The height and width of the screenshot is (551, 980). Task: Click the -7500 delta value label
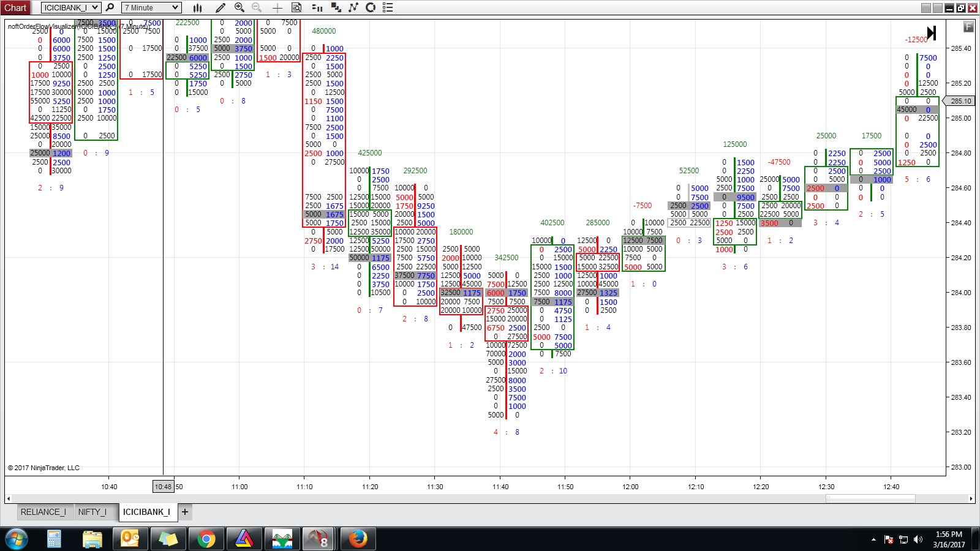pyautogui.click(x=643, y=206)
